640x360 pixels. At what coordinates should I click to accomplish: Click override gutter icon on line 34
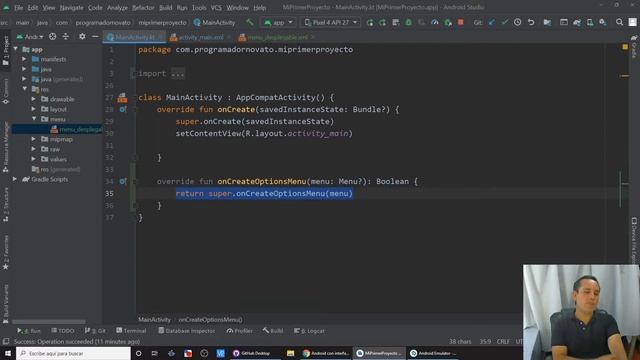[x=123, y=181]
